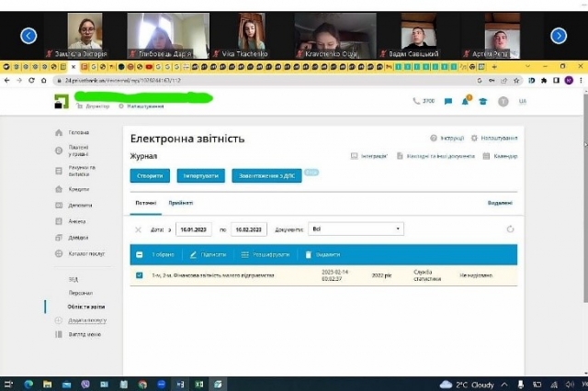588x391 pixels.
Task: Open Viber from taskbar
Action: [85, 385]
